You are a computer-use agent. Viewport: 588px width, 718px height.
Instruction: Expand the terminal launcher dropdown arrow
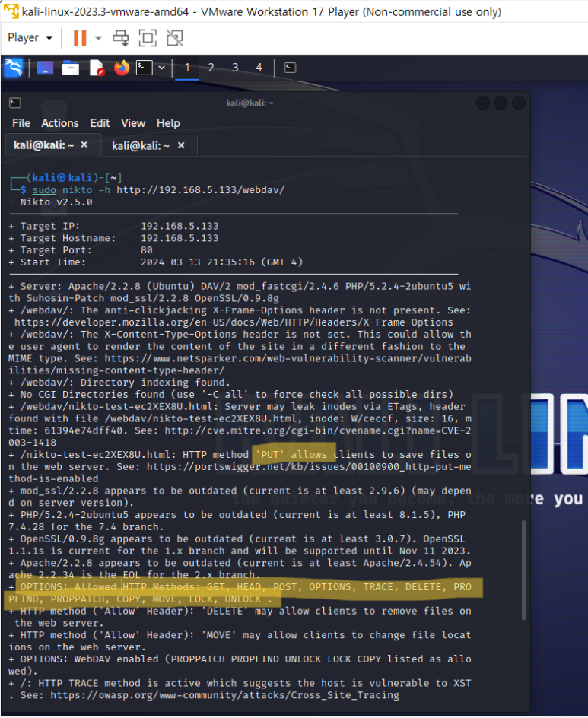pyautogui.click(x=162, y=68)
